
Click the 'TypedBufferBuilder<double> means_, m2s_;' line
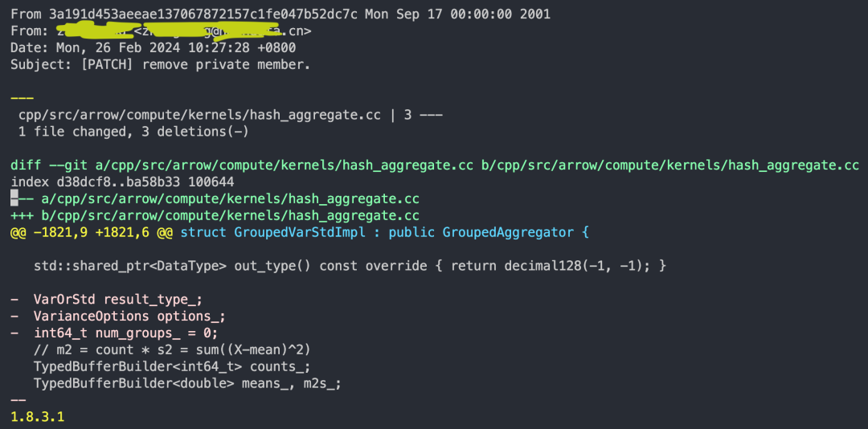tap(187, 383)
